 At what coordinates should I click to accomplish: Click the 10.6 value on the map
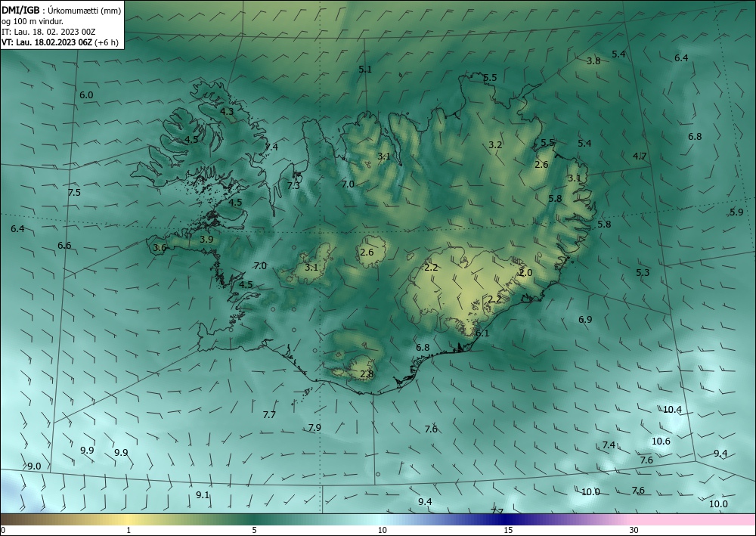(661, 442)
